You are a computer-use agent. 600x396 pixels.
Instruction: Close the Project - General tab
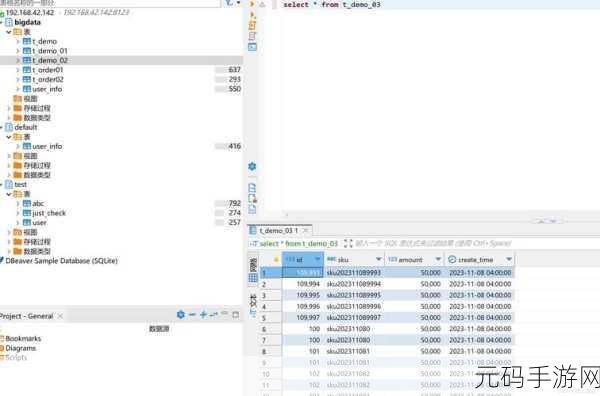(x=60, y=316)
